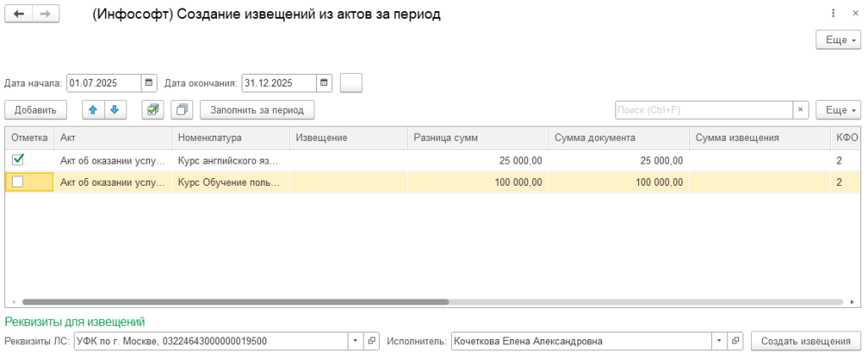Click the back navigation arrow

point(19,14)
